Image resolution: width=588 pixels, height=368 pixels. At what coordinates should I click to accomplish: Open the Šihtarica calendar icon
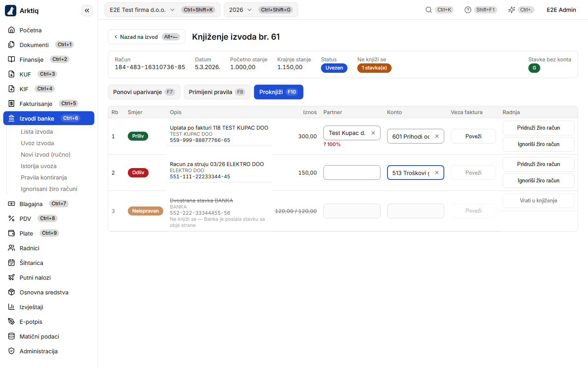11,263
